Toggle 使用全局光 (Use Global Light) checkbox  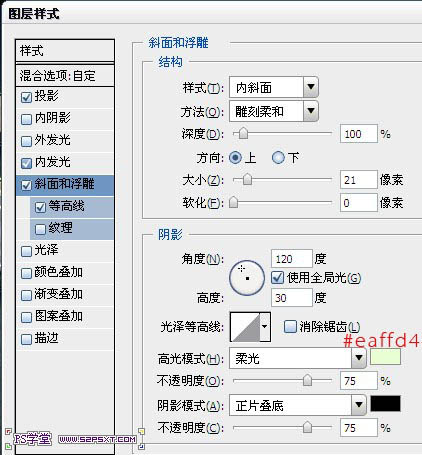[277, 277]
